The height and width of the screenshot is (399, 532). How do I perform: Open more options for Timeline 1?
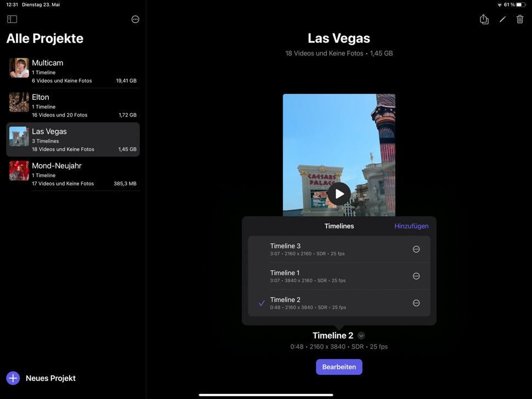(416, 276)
